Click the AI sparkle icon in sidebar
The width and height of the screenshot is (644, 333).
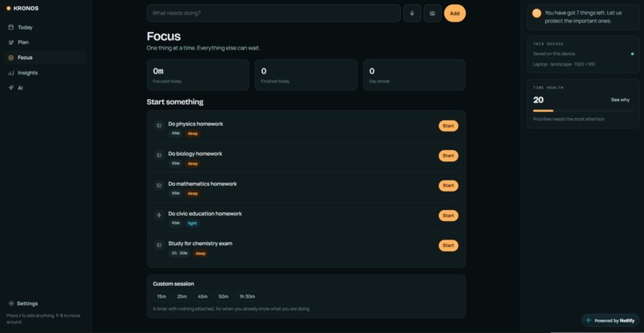coord(11,88)
